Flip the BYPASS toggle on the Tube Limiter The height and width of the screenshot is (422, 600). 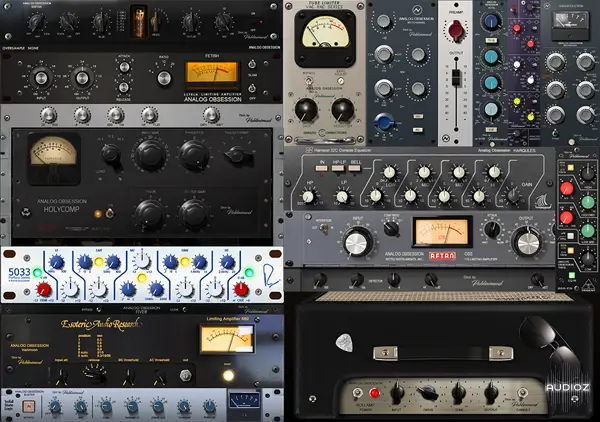[x=308, y=80]
